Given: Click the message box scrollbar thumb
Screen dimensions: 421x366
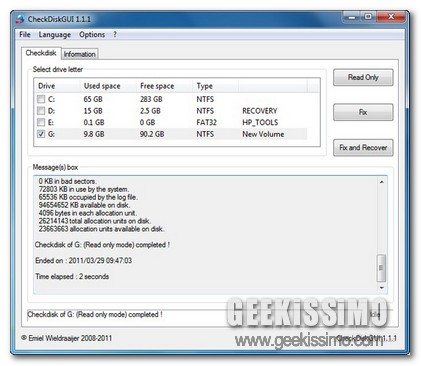Looking at the screenshot, I should coord(382,268).
